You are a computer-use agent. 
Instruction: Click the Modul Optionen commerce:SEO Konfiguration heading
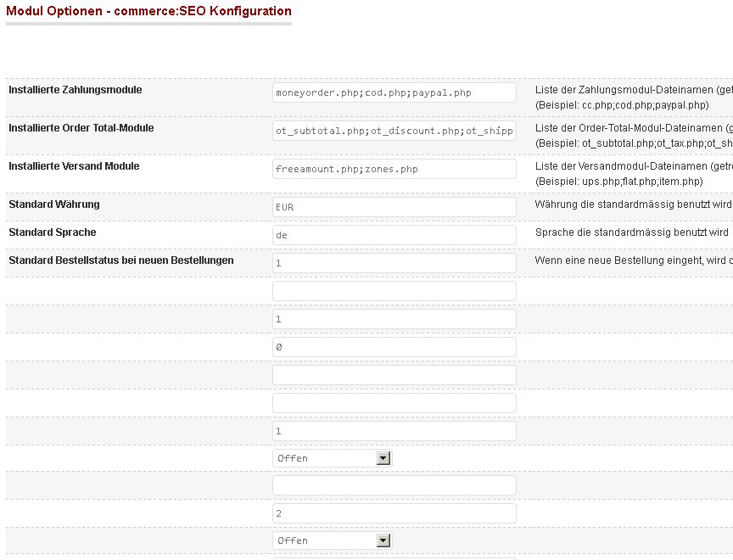(148, 12)
